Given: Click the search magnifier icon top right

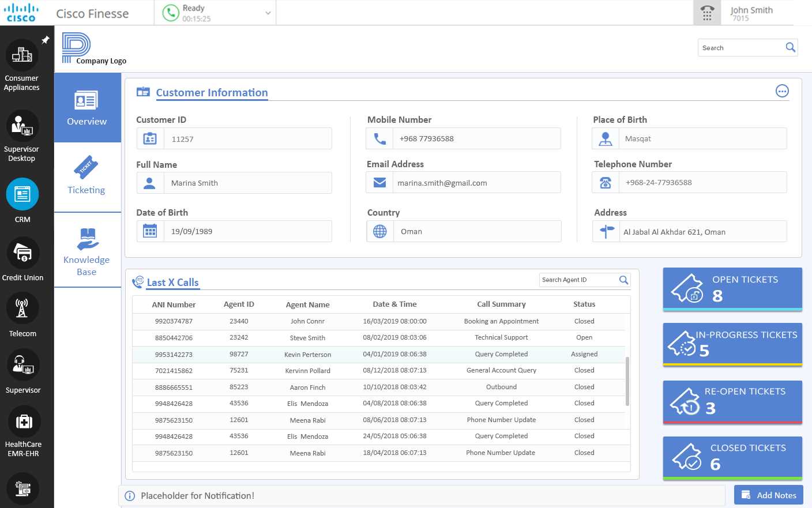Looking at the screenshot, I should coord(790,47).
